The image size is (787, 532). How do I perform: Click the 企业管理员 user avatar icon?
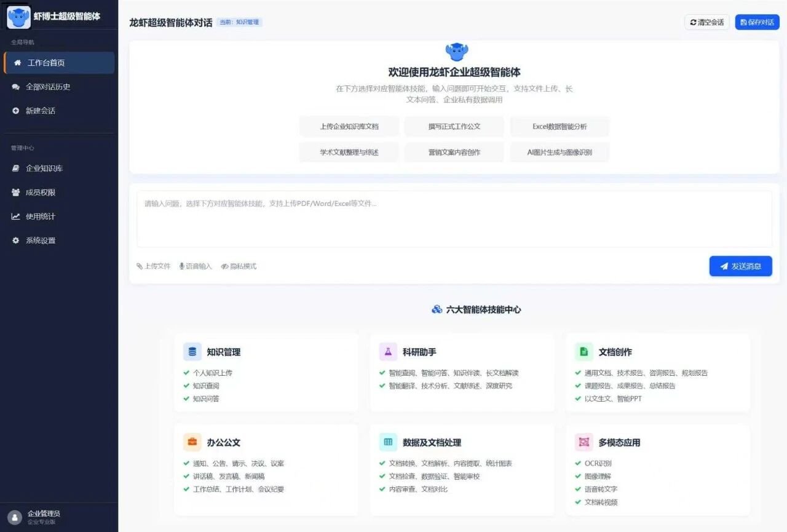pyautogui.click(x=14, y=517)
